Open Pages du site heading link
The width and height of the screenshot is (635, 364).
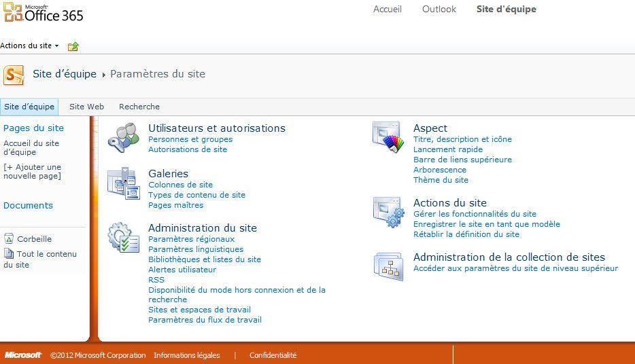coord(33,128)
